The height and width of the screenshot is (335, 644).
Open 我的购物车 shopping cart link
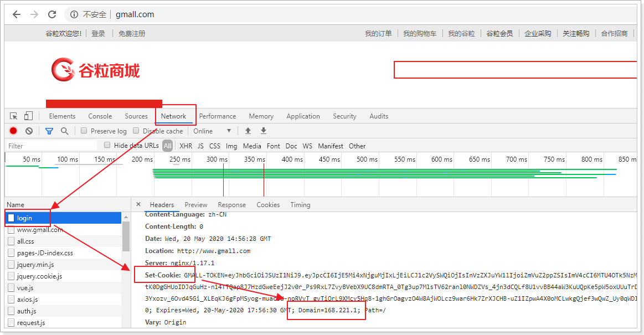click(420, 34)
